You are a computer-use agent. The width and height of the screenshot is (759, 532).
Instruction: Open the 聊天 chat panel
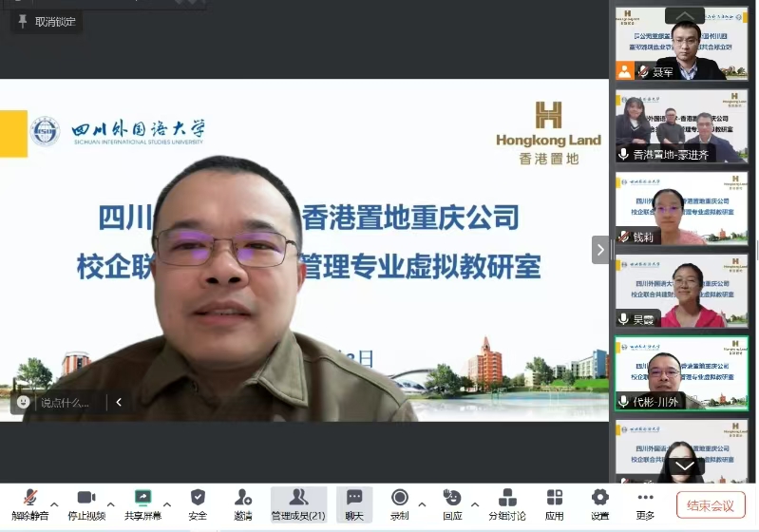point(354,504)
